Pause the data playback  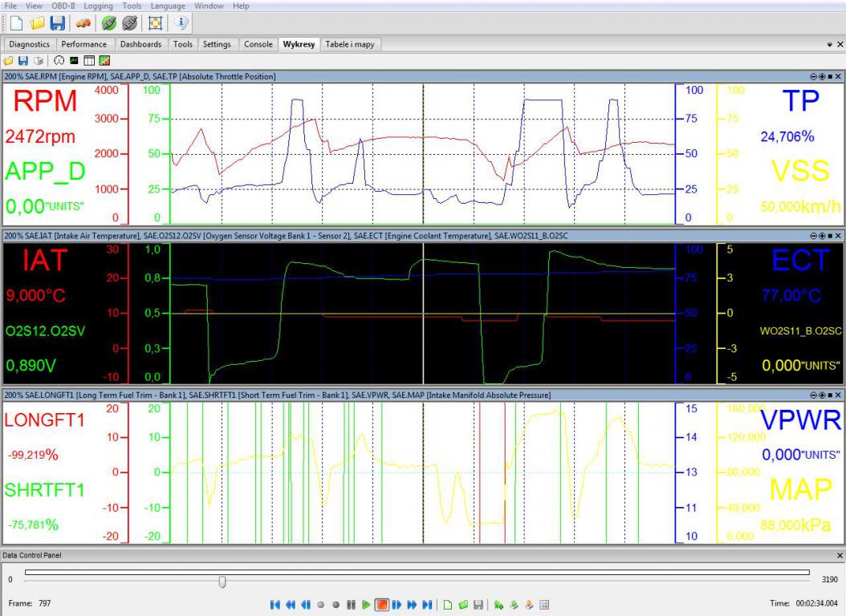(351, 604)
